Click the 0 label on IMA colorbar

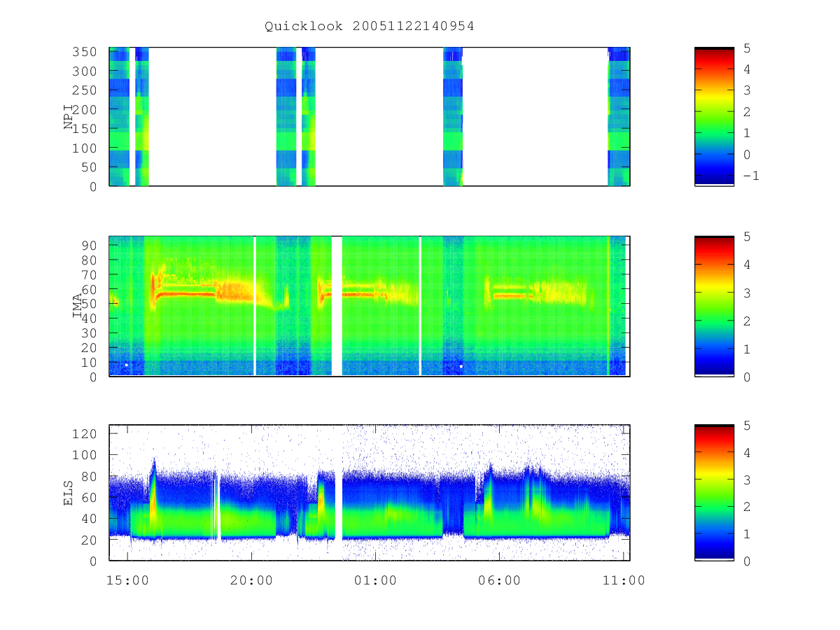746,377
